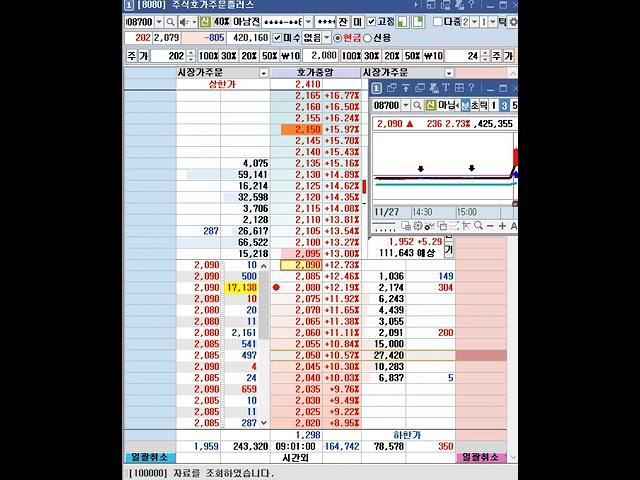Click the small play arrow in main title bar
Image resolution: width=640 pixels, height=480 pixels.
416,5
